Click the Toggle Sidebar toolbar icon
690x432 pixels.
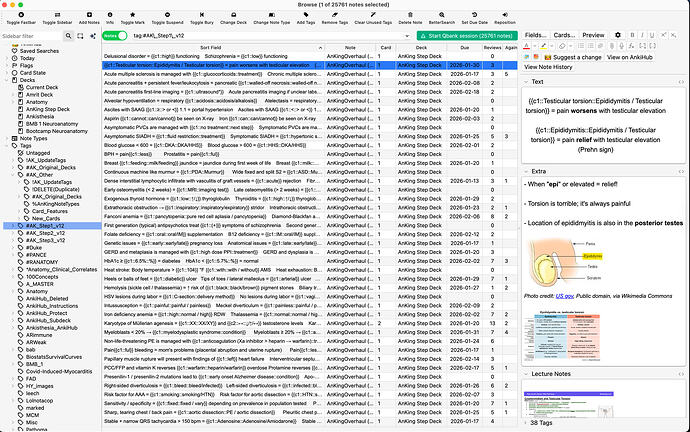[57, 15]
